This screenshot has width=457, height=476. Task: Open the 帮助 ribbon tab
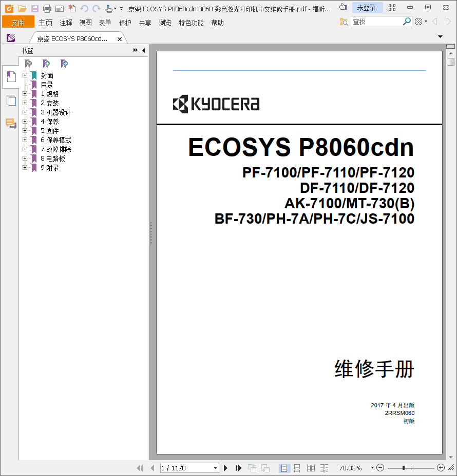tap(218, 23)
